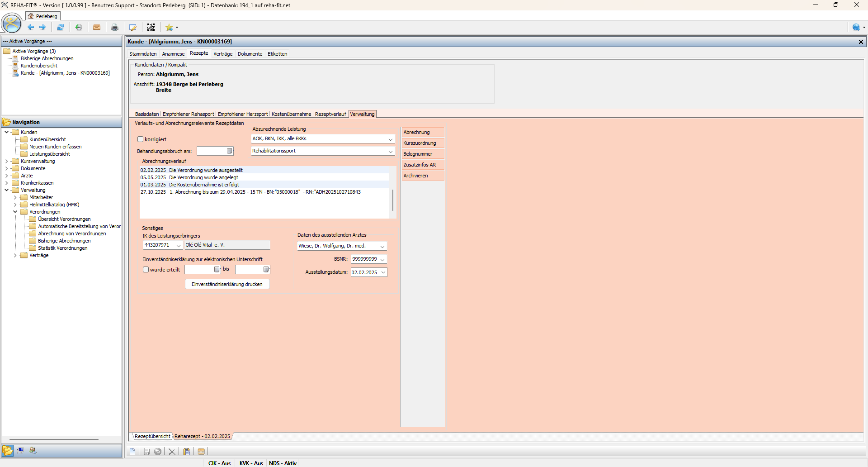The image size is (868, 467).
Task: Click the new document icon in bottom toolbar
Action: coord(132,452)
